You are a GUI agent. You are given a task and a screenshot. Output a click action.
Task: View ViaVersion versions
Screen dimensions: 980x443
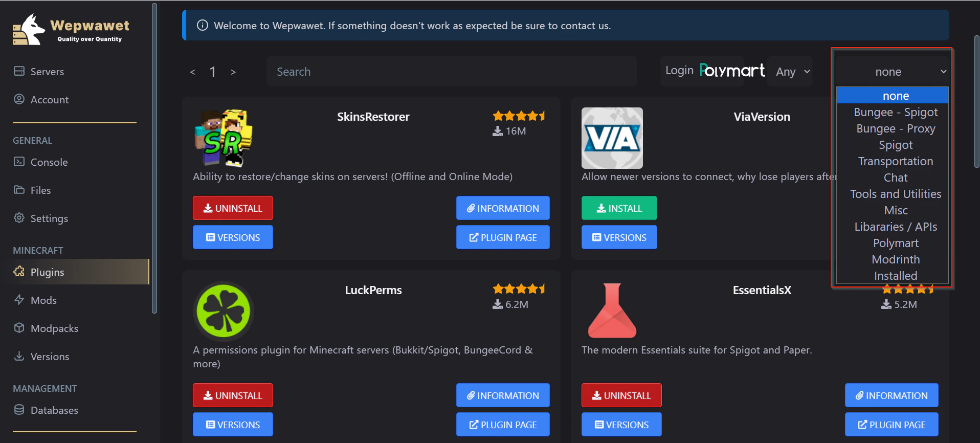tap(619, 237)
